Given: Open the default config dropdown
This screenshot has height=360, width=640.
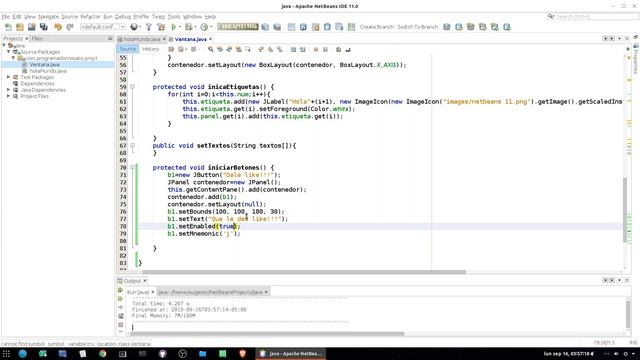Looking at the screenshot, I should coord(103,27).
